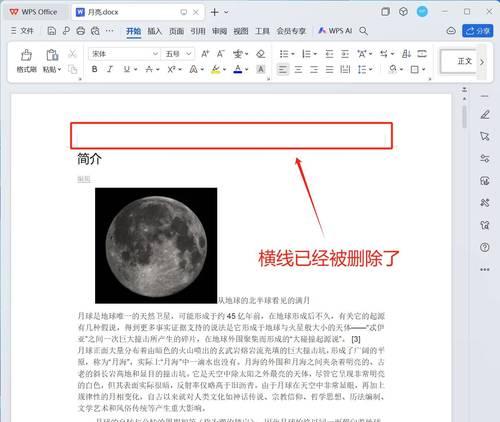Open the 工具 tab
Screen dimensions: 500x422
(x=262, y=31)
